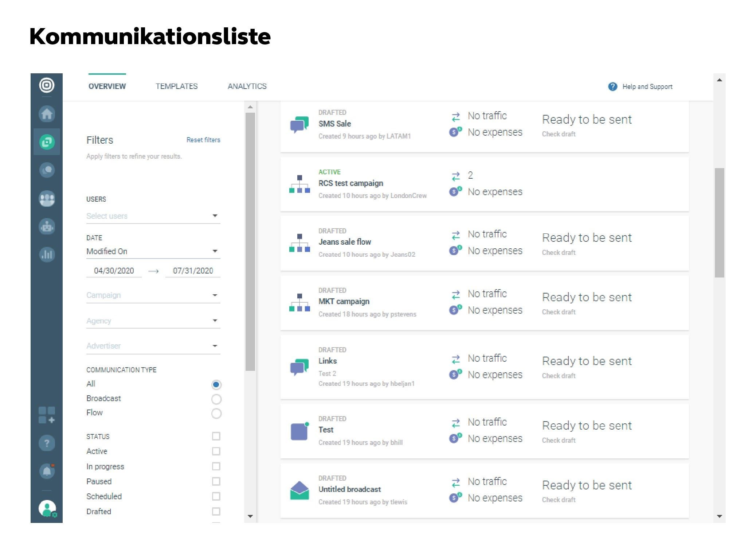Screen dimensions: 756x547
Task: Click the conversations chat bubble sidebar icon
Action: point(47,170)
